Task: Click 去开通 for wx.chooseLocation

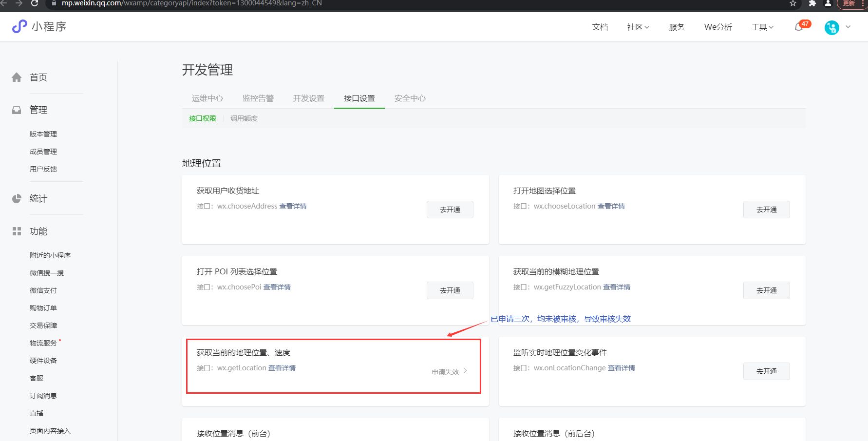Action: click(x=767, y=210)
